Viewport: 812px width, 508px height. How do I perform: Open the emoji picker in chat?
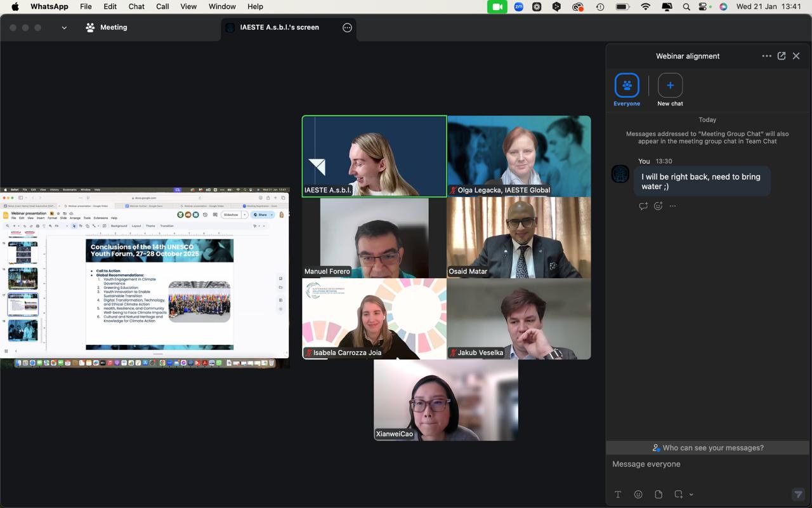pyautogui.click(x=638, y=495)
